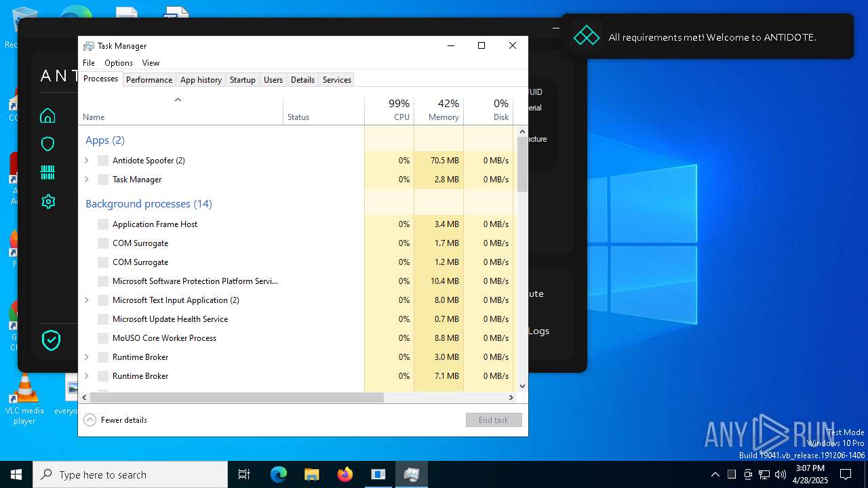The width and height of the screenshot is (868, 488).
Task: Open the VLC media player desktop shortcut
Action: tap(24, 399)
